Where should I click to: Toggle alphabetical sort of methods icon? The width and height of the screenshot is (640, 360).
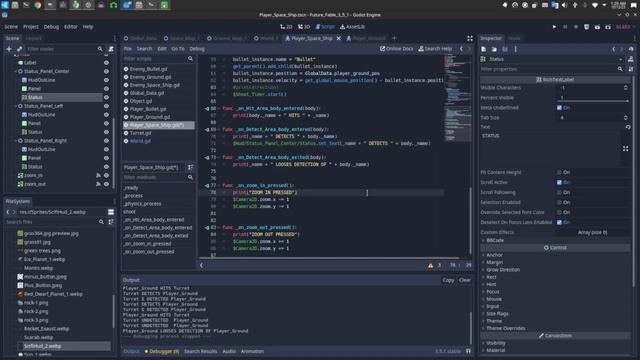click(190, 167)
